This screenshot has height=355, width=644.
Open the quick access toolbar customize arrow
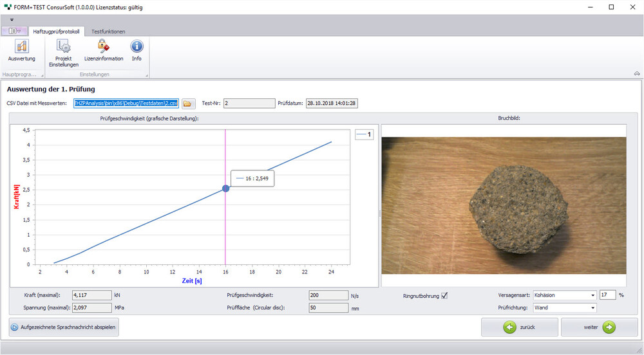[x=12, y=20]
